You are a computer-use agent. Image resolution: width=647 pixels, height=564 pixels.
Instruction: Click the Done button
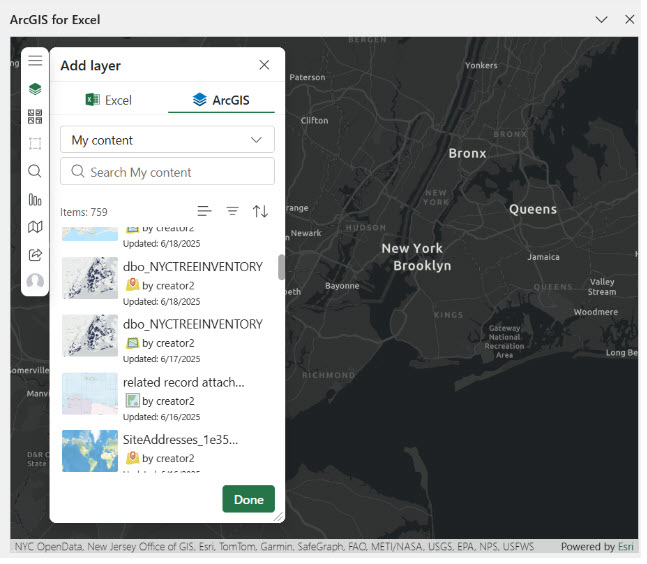coord(249,499)
